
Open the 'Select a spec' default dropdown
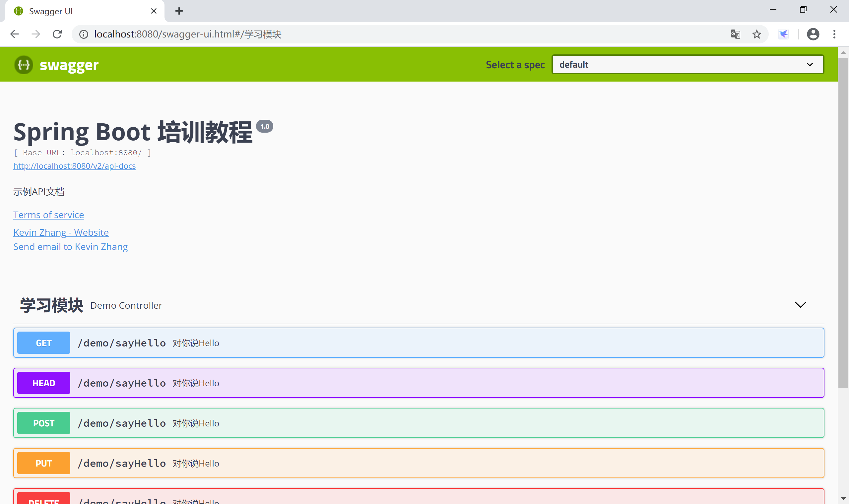coord(688,65)
